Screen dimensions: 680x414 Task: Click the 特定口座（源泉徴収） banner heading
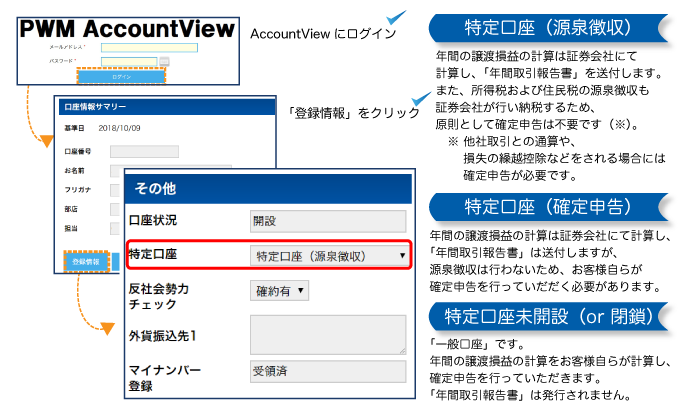coord(548,28)
